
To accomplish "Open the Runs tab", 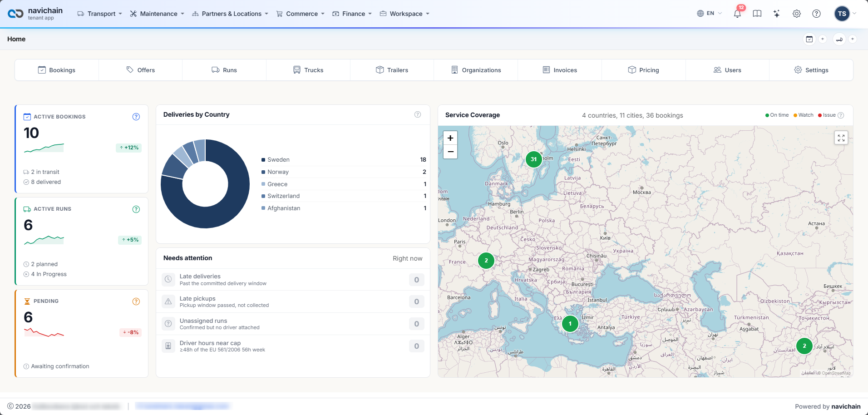I will [224, 70].
